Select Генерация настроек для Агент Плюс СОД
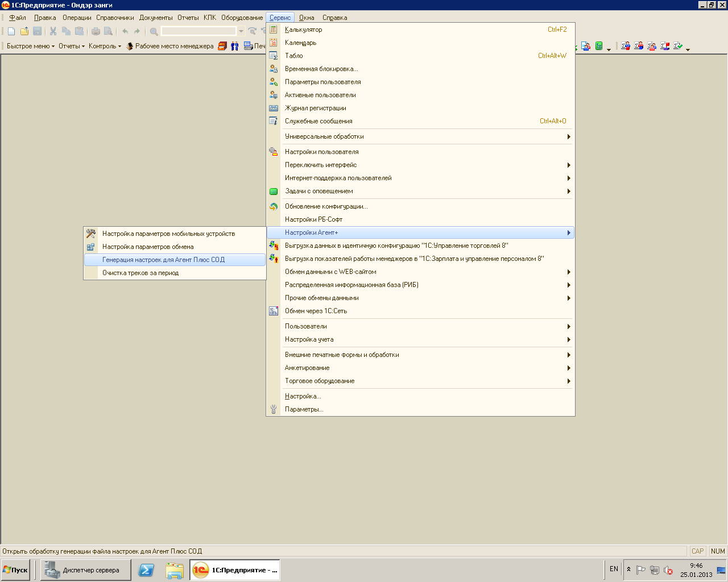 pos(164,260)
